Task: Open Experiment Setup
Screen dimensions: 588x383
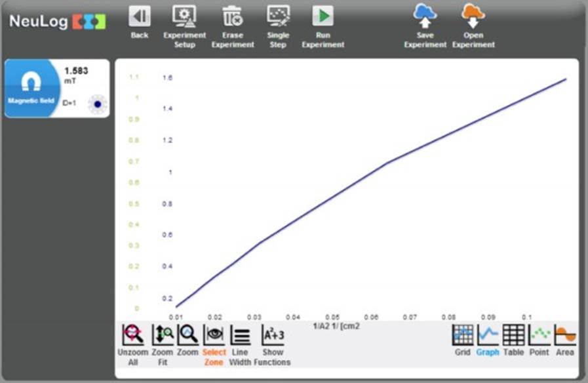Action: click(184, 16)
